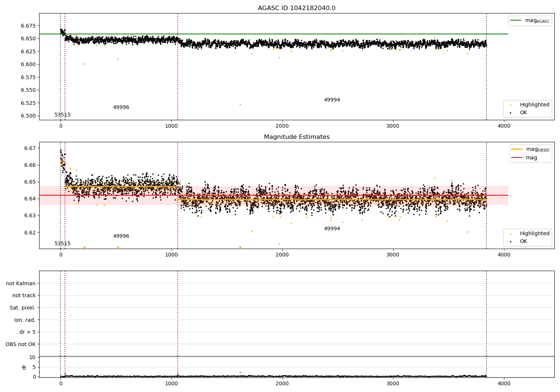Click the orange mag OBSID legend line
Image resolution: width=560 pixels, height=392 pixels.
517,149
